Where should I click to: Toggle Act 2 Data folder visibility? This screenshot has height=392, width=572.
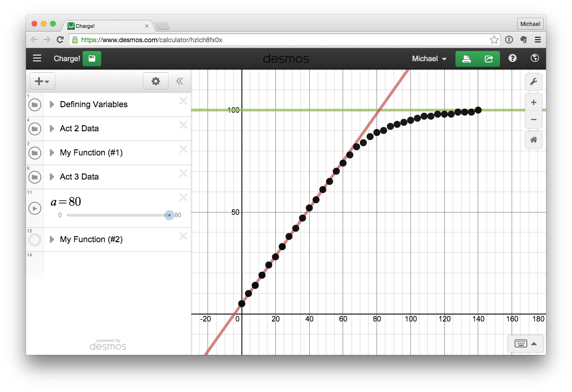[x=34, y=129]
